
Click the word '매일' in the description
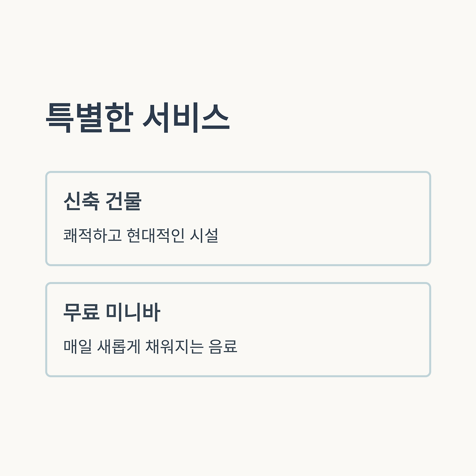click(78, 346)
